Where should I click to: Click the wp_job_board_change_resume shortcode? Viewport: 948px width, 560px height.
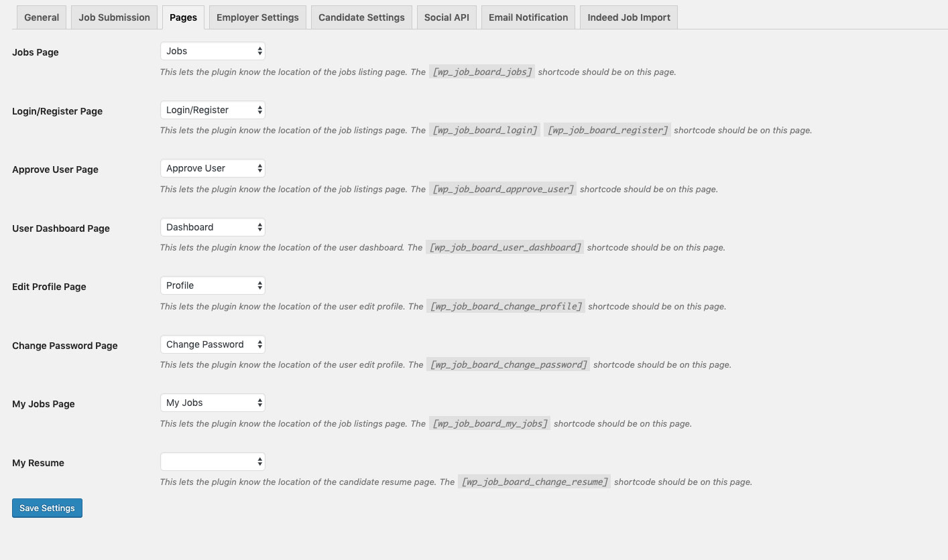pos(534,482)
